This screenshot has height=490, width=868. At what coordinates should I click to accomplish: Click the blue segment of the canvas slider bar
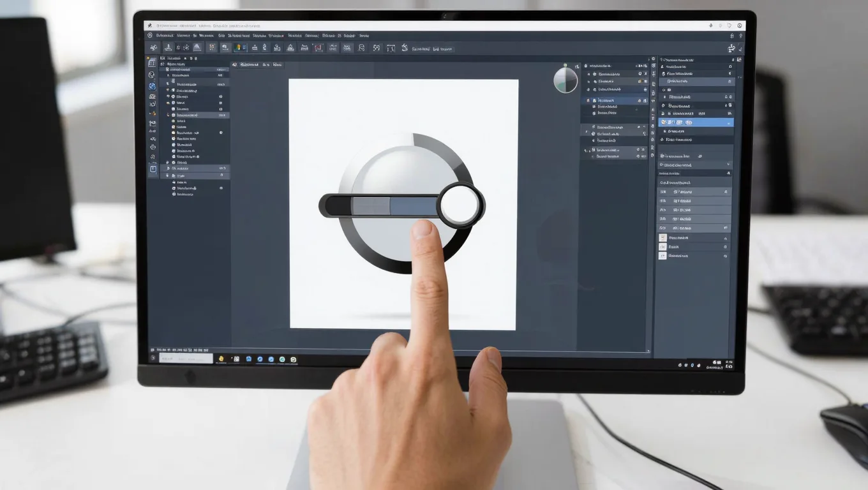414,206
